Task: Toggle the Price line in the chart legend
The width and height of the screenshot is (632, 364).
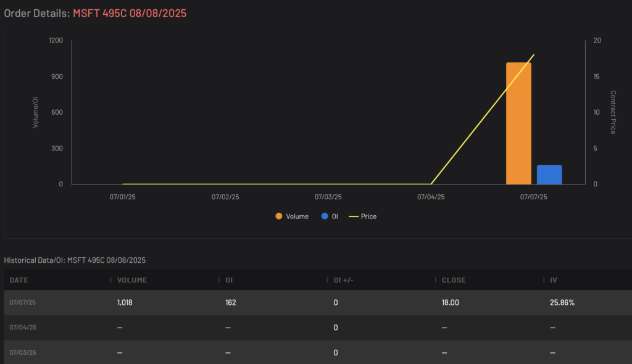Action: [x=362, y=217]
